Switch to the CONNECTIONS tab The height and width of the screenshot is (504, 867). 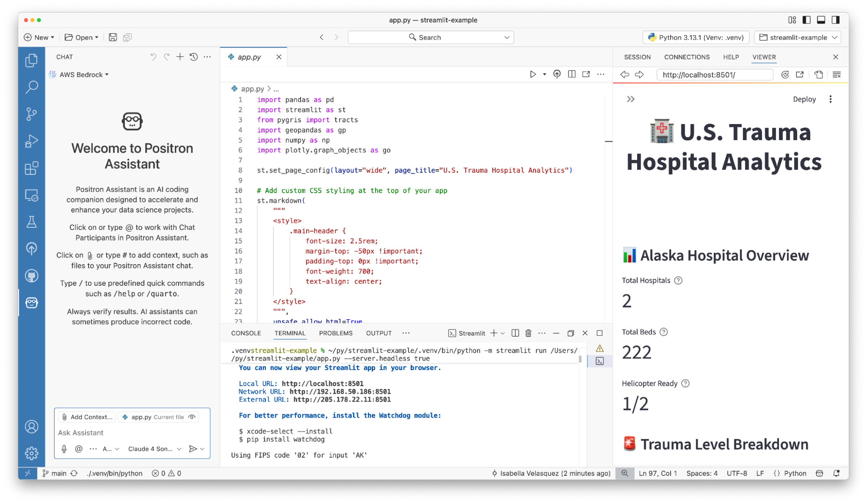(687, 57)
